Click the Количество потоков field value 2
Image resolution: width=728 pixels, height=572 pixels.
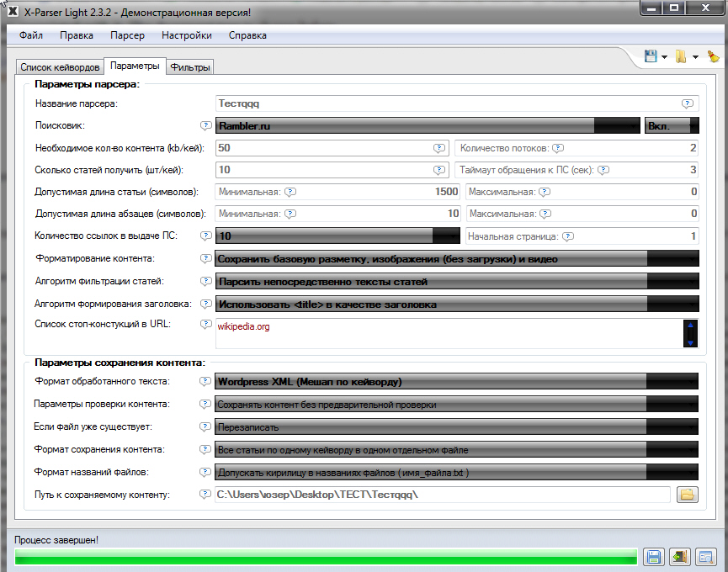click(577, 148)
